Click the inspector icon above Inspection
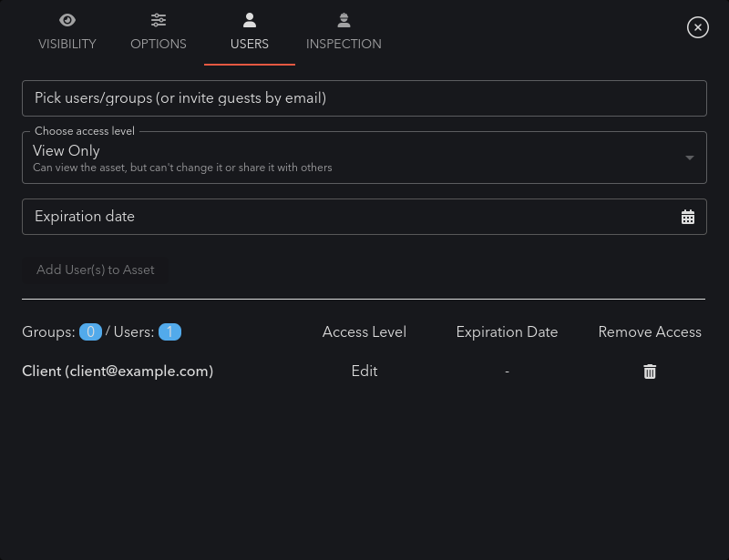This screenshot has height=560, width=729. click(x=344, y=20)
